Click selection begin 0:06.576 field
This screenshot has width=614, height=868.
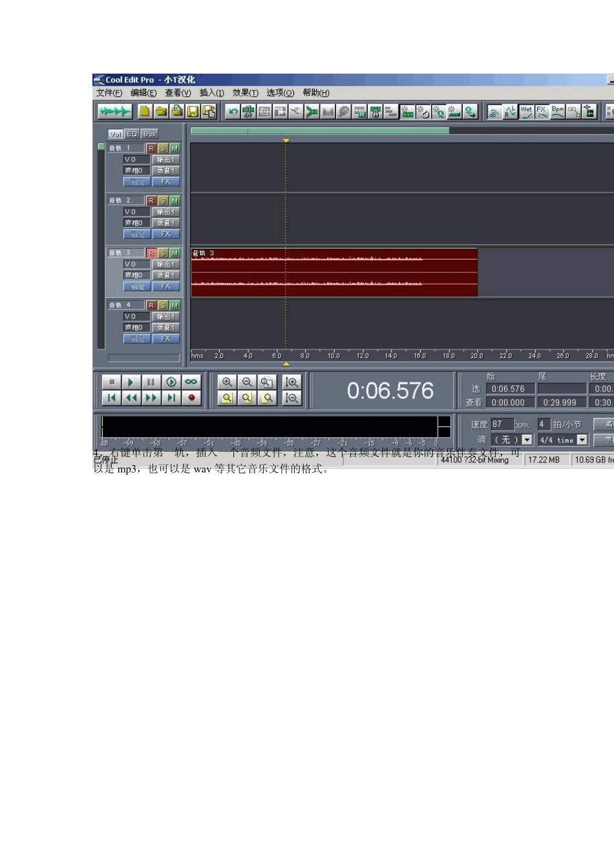pos(511,389)
